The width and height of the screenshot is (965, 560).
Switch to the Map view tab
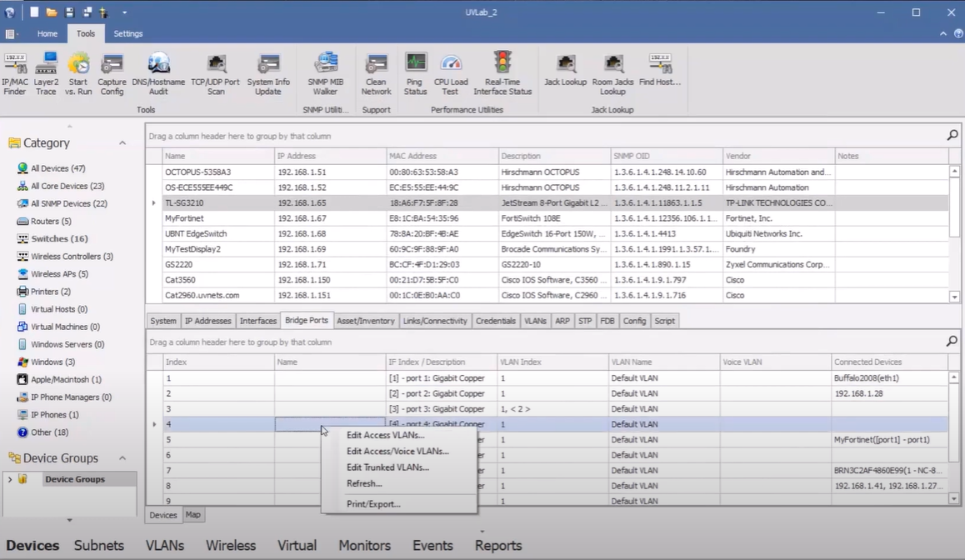pos(193,515)
